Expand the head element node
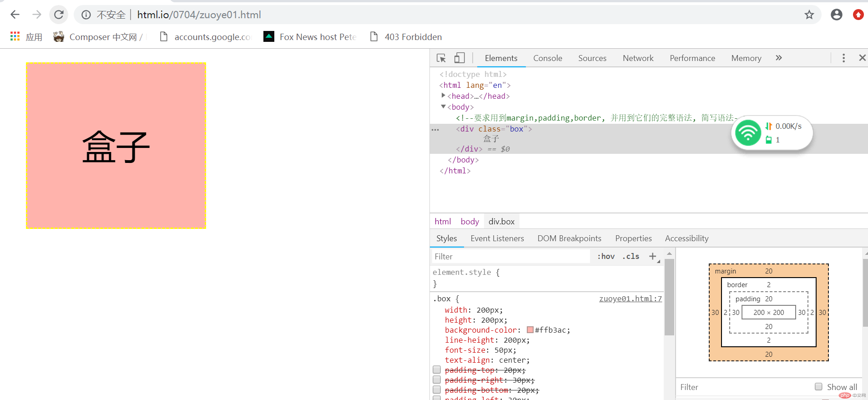The height and width of the screenshot is (400, 868). 443,96
